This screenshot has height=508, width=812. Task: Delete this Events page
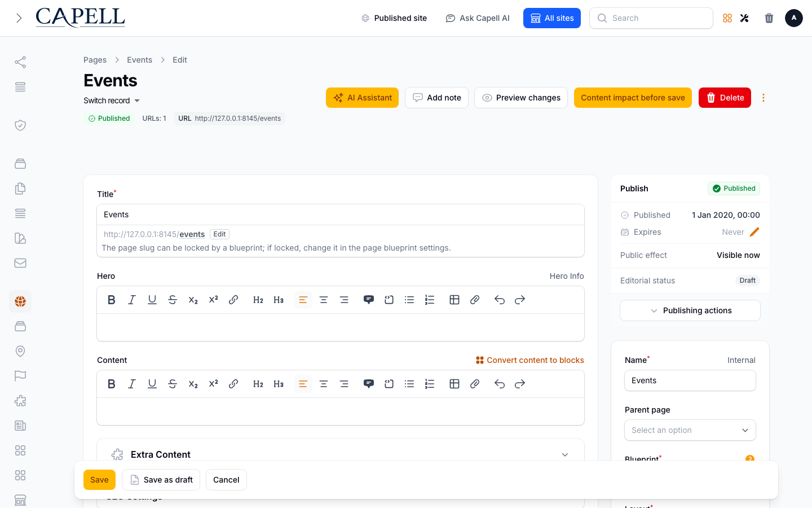725,98
